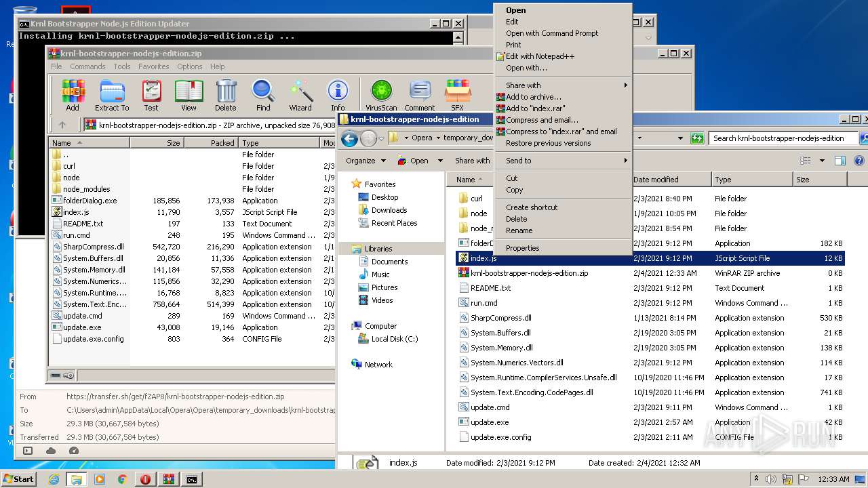
Task: Select Downloads in Explorer Favorites
Action: tap(389, 210)
